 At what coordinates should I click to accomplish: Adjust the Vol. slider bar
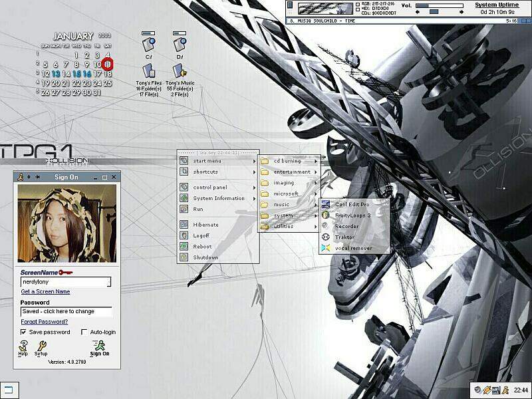(439, 6)
